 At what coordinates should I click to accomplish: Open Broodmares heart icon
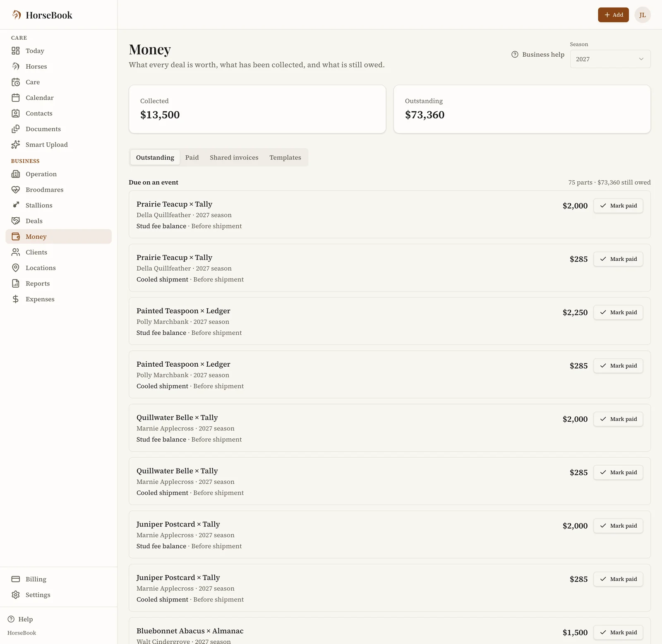pos(16,190)
